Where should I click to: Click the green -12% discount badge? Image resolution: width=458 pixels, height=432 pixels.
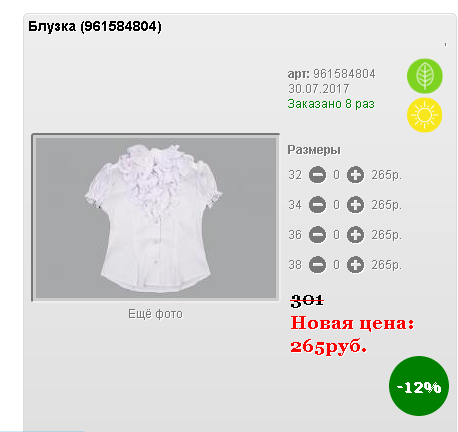(419, 386)
